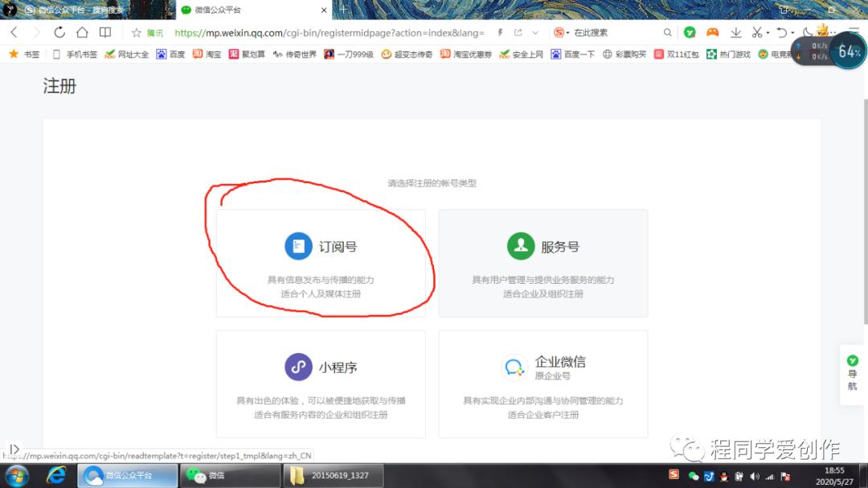Viewport: 868px width, 488px height.
Task: Open the download manager arrow icon
Action: pyautogui.click(x=738, y=32)
